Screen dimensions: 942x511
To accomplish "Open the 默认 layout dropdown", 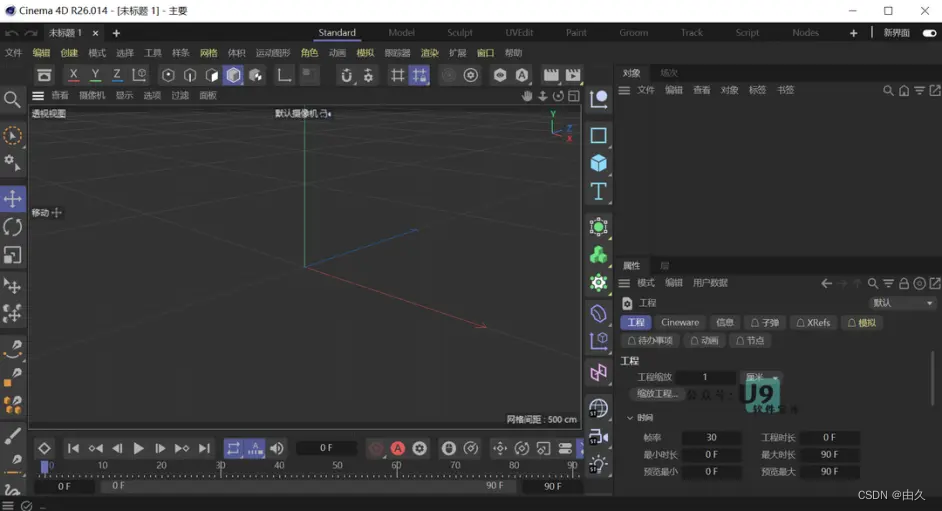I will (x=902, y=303).
